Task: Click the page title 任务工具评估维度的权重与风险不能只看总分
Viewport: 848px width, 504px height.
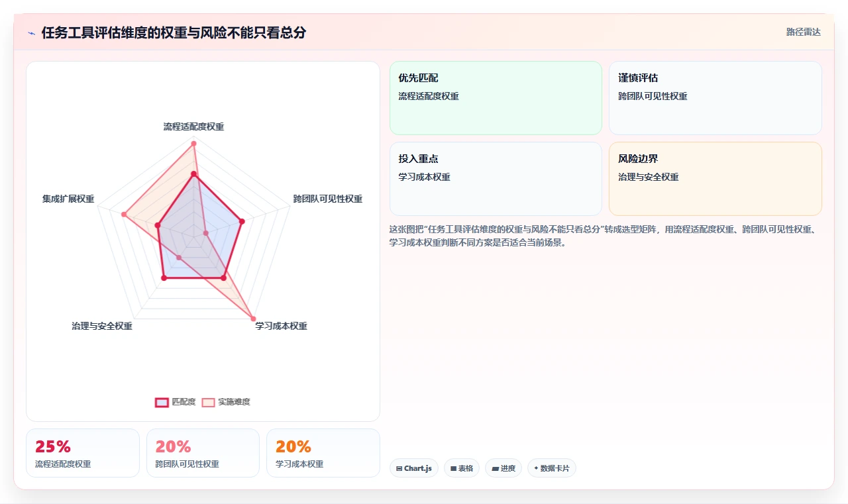Action: [x=174, y=32]
